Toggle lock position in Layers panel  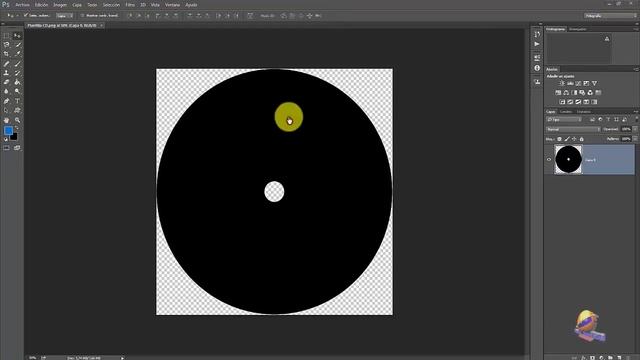(574, 139)
